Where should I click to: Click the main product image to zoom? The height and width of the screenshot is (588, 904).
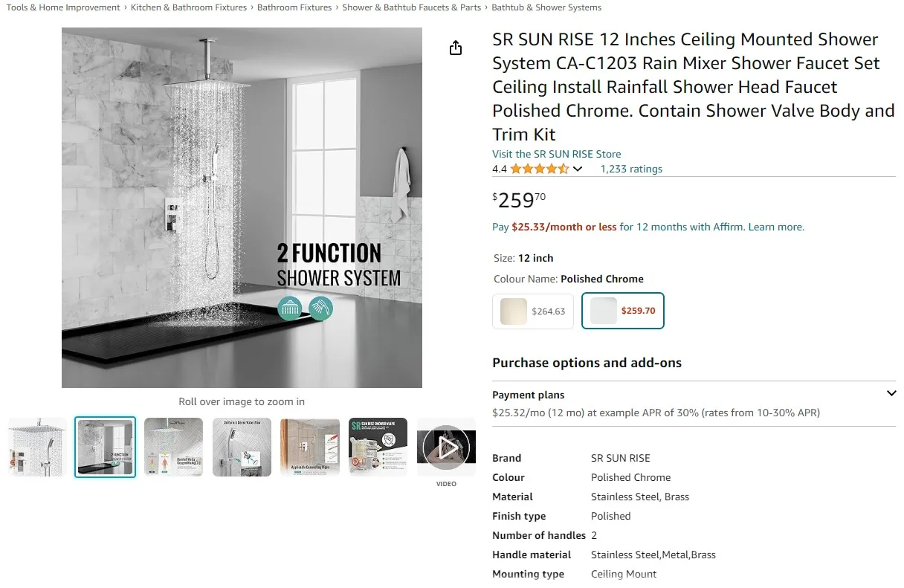coord(242,207)
